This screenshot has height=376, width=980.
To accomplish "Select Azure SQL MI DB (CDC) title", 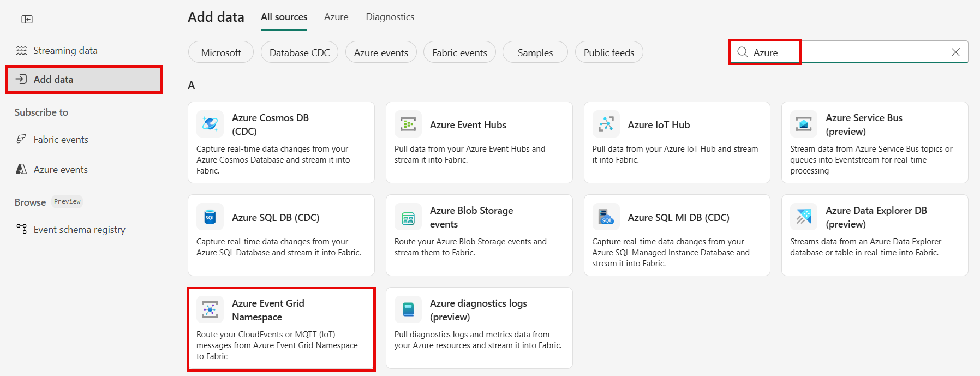I will 678,217.
